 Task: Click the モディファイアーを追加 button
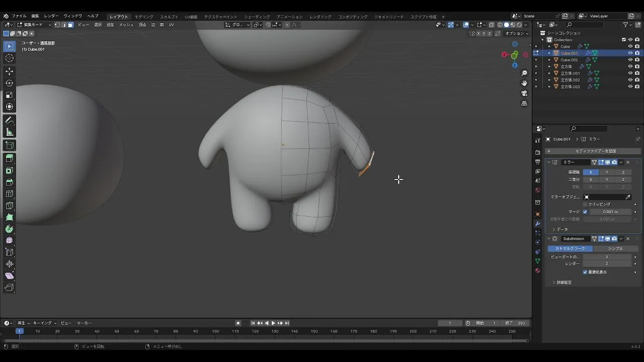592,151
